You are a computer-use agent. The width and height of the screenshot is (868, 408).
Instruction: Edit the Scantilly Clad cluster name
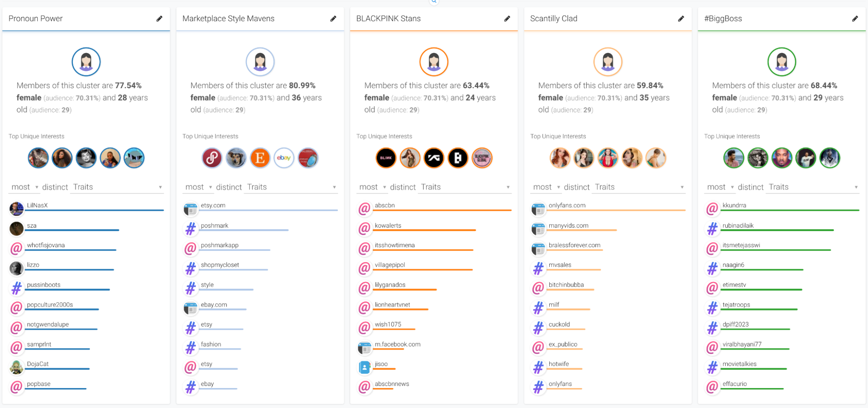coord(681,19)
